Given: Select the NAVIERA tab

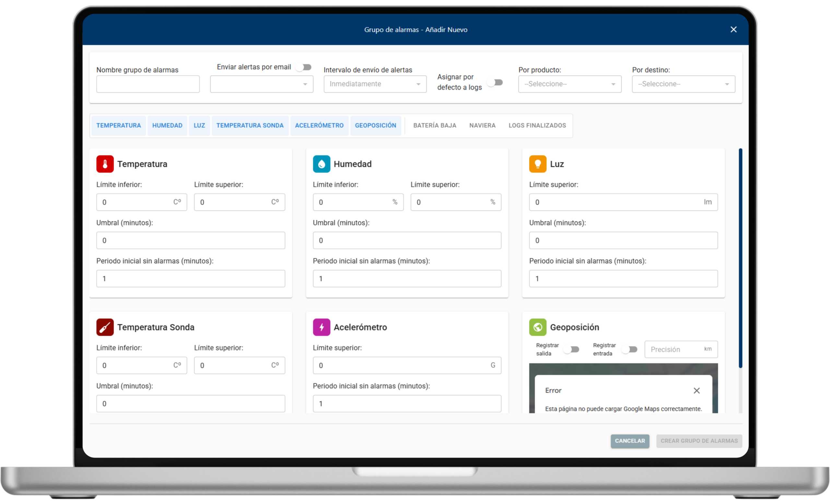Looking at the screenshot, I should pos(482,125).
